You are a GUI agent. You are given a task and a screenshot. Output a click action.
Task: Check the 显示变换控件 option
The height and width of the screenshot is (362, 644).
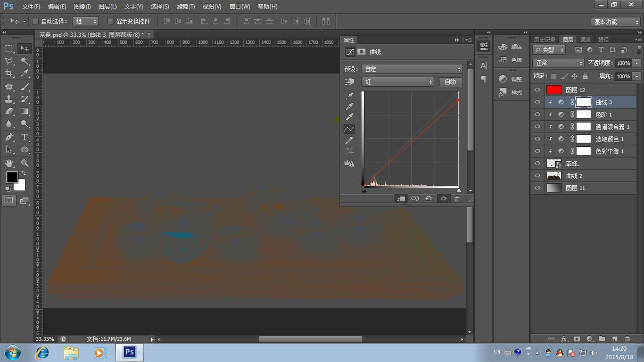[111, 21]
